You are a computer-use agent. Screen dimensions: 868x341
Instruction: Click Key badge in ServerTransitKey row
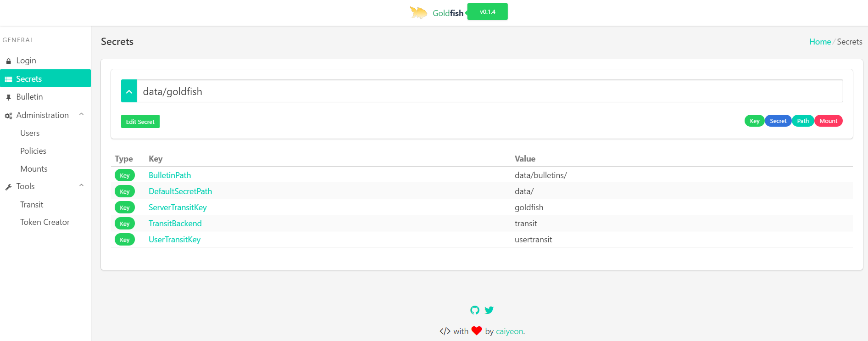pos(125,207)
